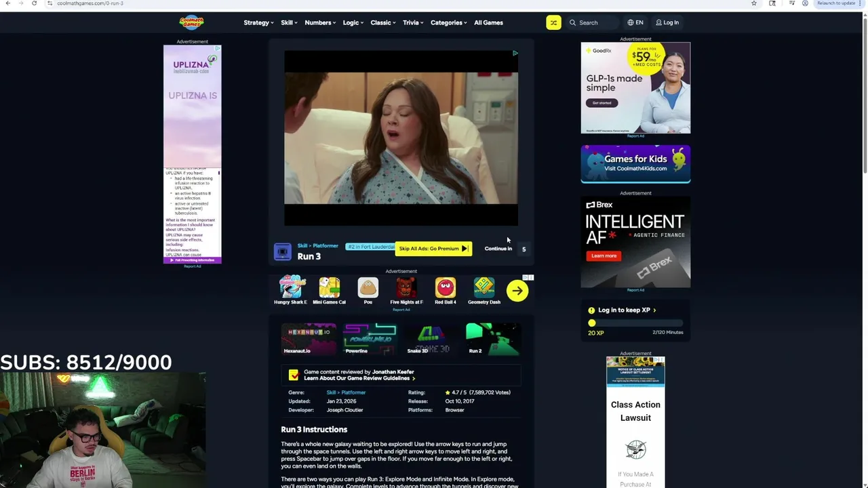Click the search magnifier icon
868x488 pixels.
572,22
